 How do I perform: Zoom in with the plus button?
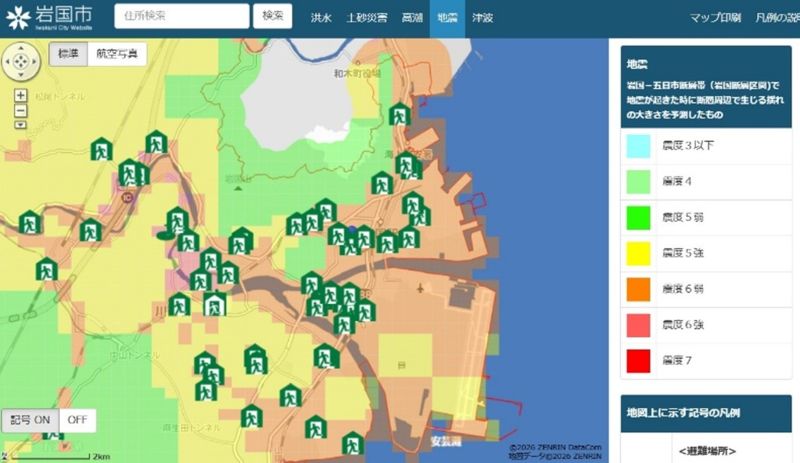tap(21, 96)
